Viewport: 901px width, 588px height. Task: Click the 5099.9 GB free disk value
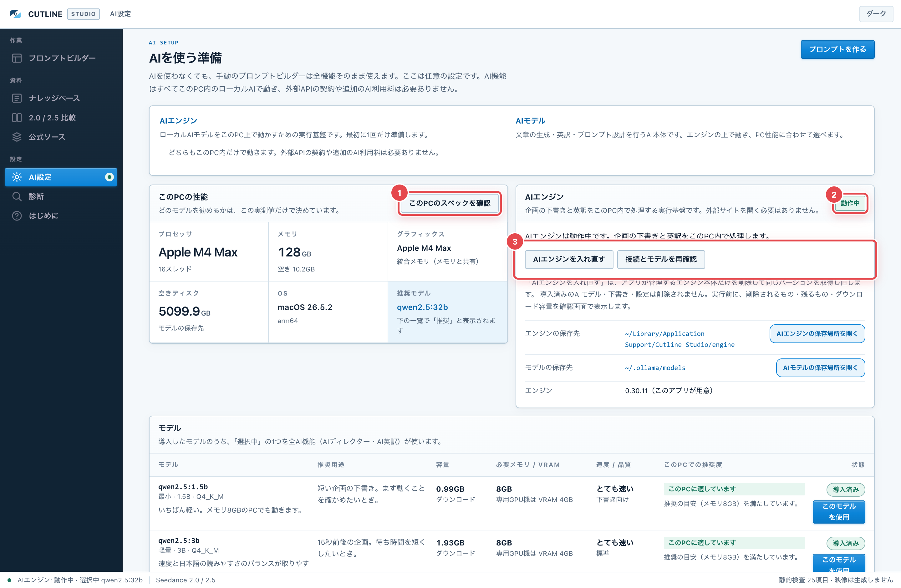pyautogui.click(x=184, y=312)
